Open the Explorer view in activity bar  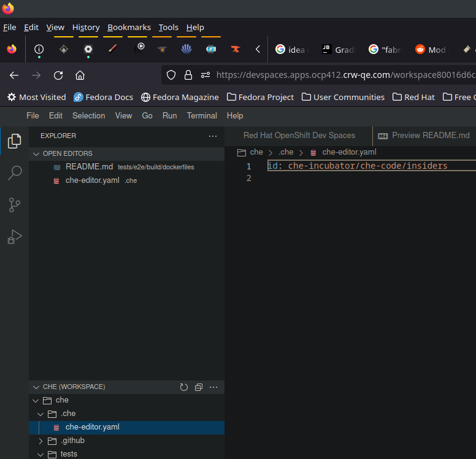[14, 141]
